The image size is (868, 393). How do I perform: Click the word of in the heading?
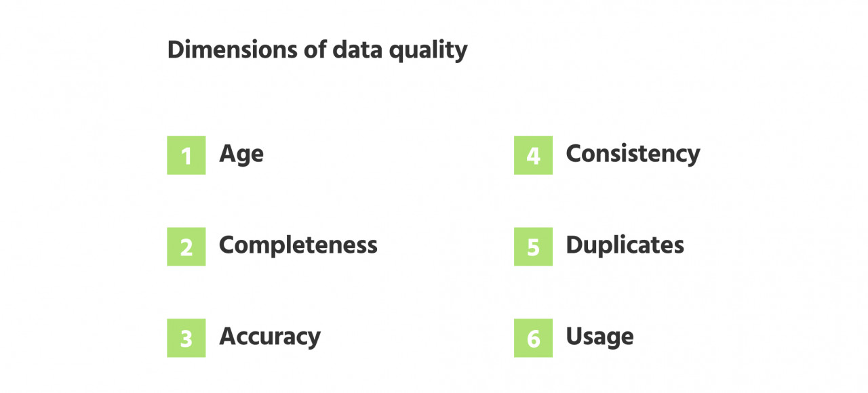(x=316, y=49)
